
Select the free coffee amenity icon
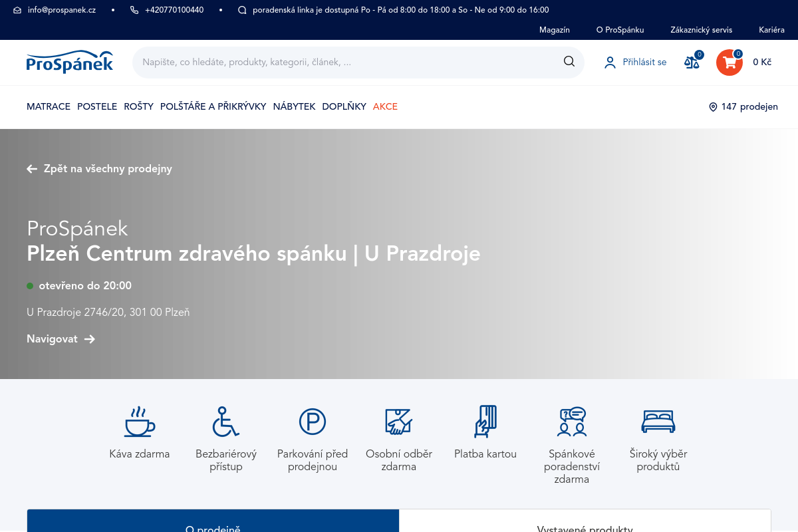click(139, 421)
